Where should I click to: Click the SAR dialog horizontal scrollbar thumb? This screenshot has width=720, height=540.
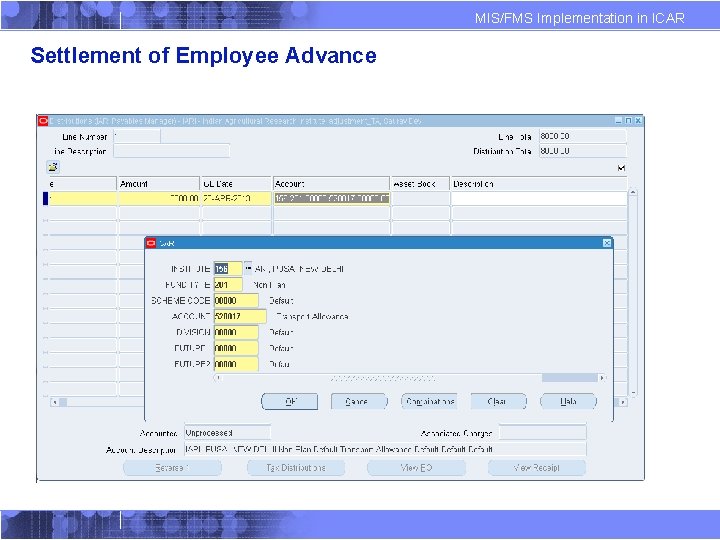click(x=569, y=378)
